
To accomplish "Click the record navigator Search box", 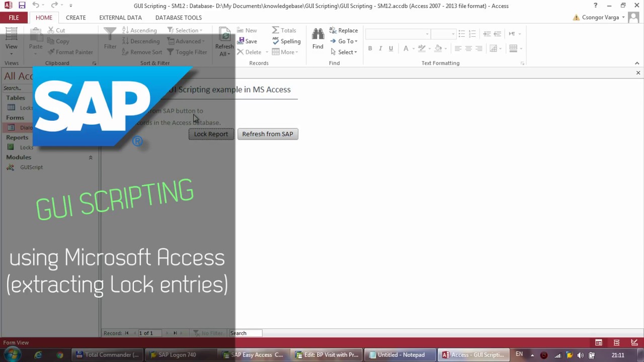I will point(246,333).
